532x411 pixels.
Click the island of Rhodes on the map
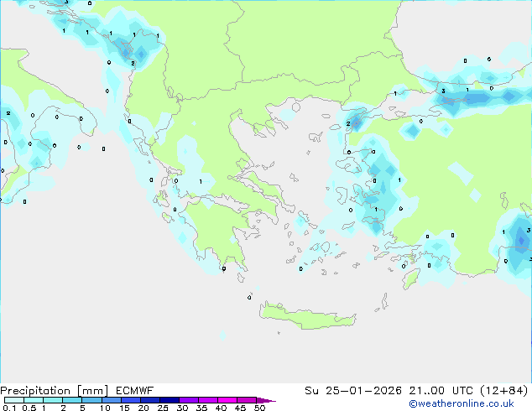(x=411, y=278)
